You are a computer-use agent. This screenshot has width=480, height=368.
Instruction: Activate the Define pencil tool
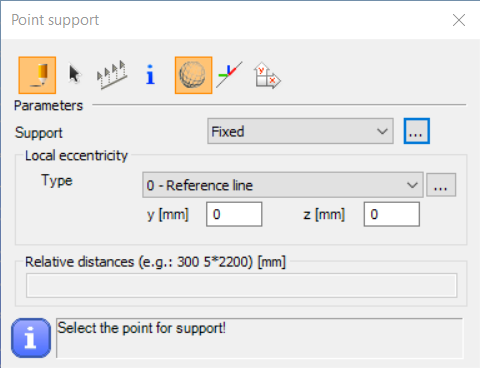coord(37,75)
